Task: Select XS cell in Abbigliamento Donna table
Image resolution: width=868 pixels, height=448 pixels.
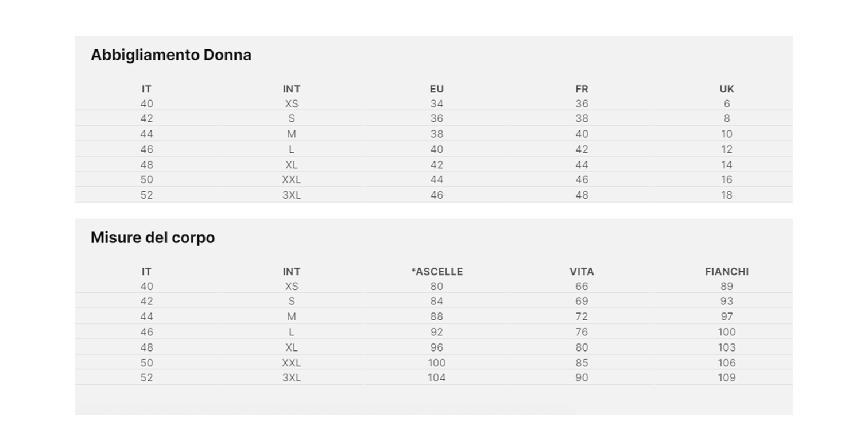Action: tap(291, 104)
